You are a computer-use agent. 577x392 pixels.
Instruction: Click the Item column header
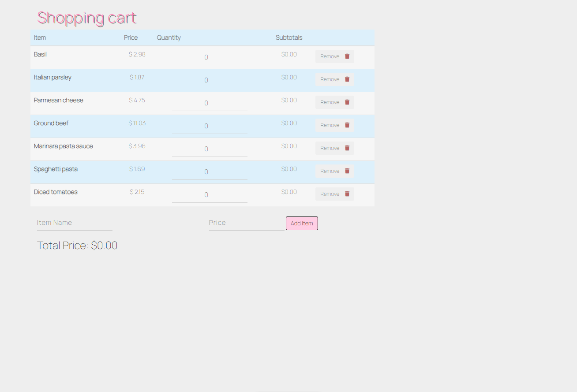click(x=40, y=37)
